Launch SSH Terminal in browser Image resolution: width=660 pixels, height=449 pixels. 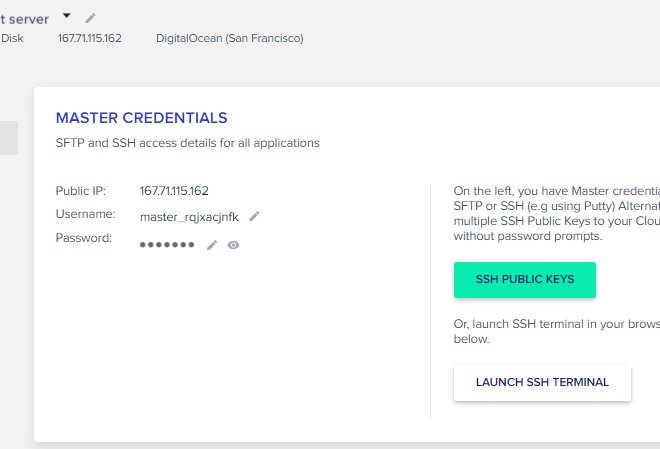[x=542, y=383]
